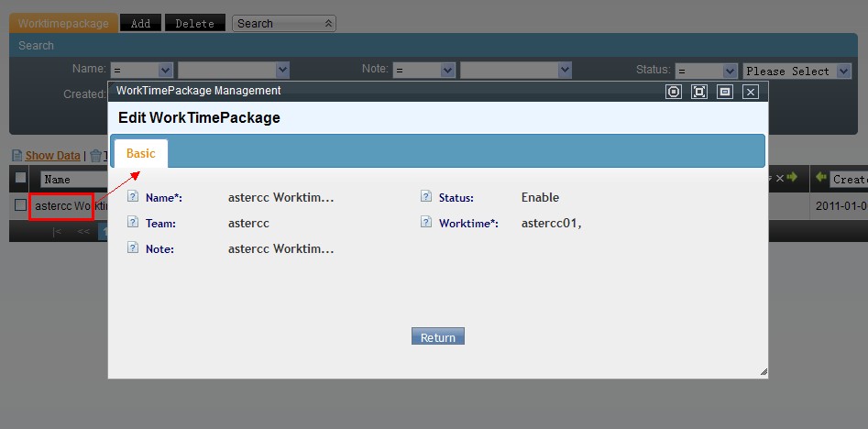This screenshot has width=868, height=429.
Task: Select the Worktimepackage tab
Action: (64, 24)
